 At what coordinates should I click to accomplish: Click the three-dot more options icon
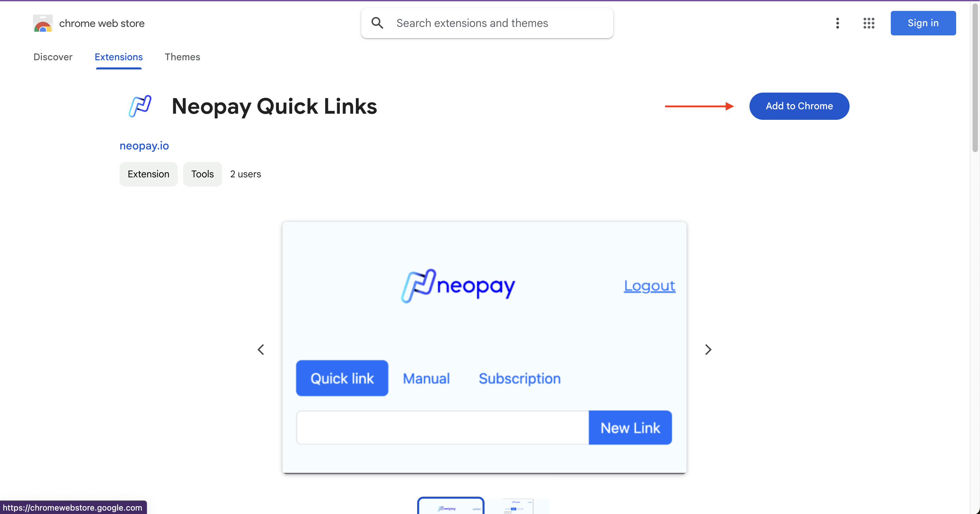pos(837,23)
